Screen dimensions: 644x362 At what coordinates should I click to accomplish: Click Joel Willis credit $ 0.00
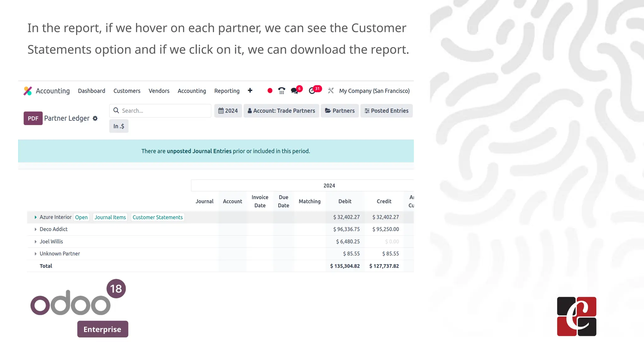(x=392, y=242)
